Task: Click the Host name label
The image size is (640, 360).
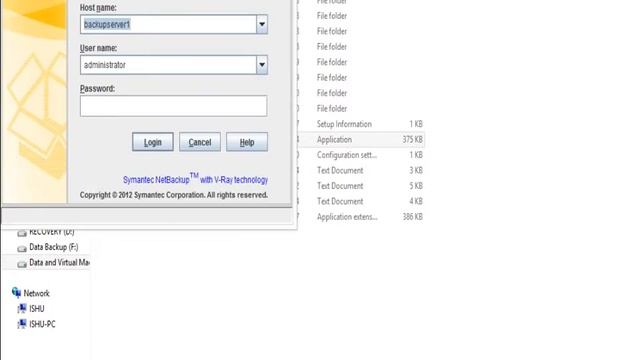Action: coord(98,7)
